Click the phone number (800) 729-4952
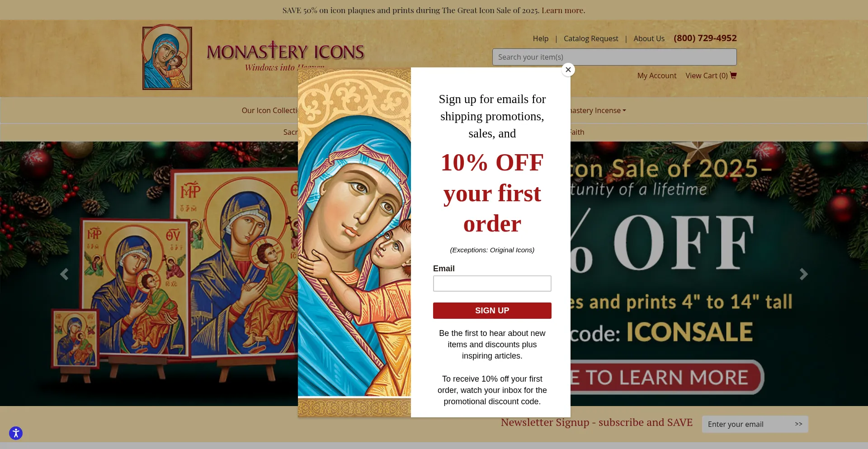This screenshot has height=449, width=868. (705, 38)
